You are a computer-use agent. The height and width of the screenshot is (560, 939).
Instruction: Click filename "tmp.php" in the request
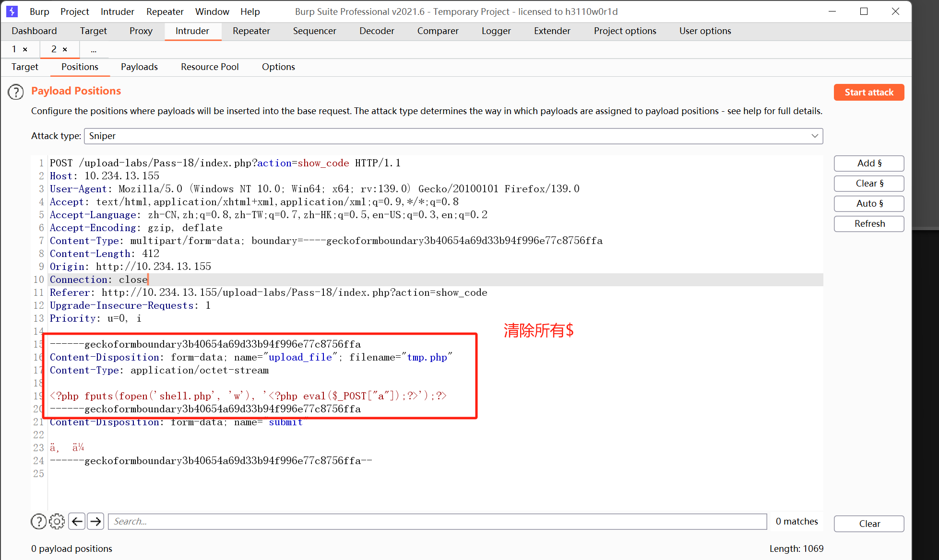427,357
